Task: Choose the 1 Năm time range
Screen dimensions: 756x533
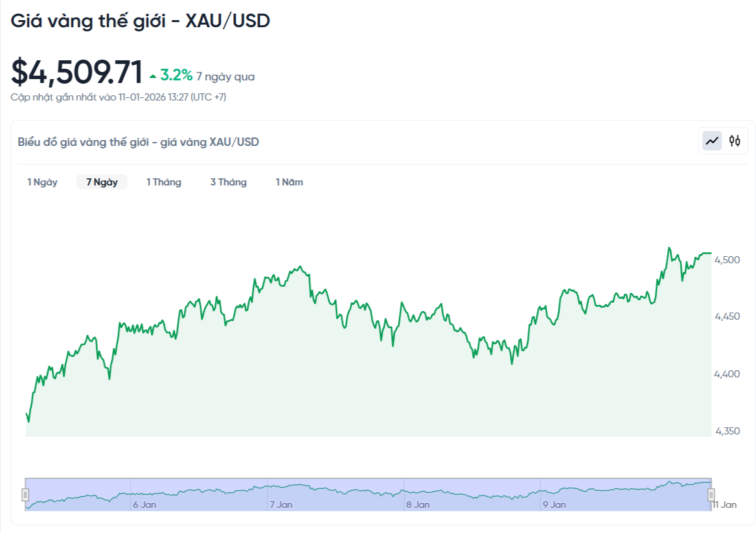Action: tap(290, 182)
